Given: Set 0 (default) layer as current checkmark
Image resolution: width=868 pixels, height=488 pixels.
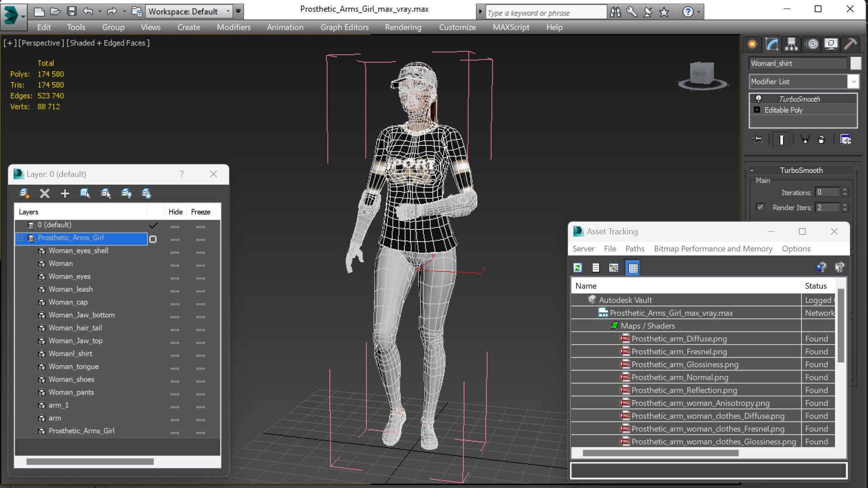Looking at the screenshot, I should pyautogui.click(x=153, y=225).
